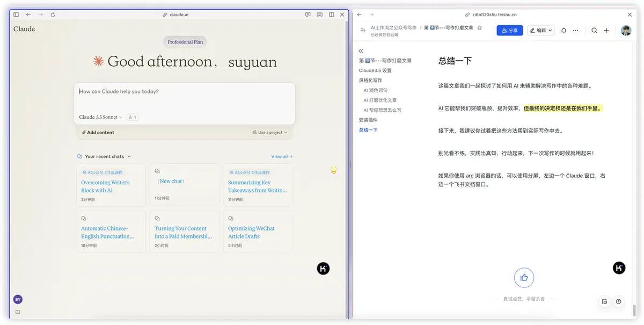
Task: Open the Feishu document navigation menu icon
Action: (363, 31)
